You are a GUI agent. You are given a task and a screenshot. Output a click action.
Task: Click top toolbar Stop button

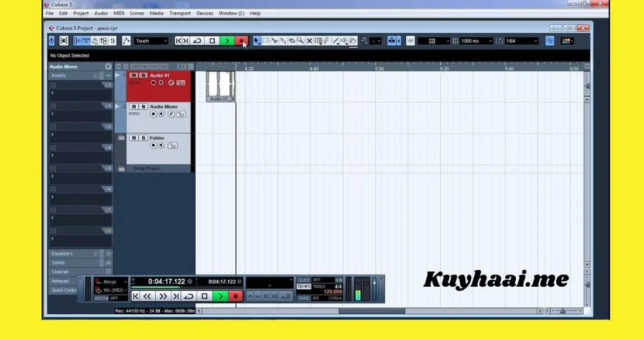pyautogui.click(x=212, y=40)
